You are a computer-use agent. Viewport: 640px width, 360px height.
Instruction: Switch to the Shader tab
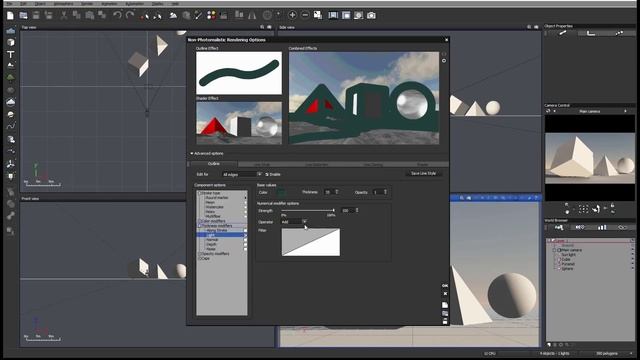[422, 164]
